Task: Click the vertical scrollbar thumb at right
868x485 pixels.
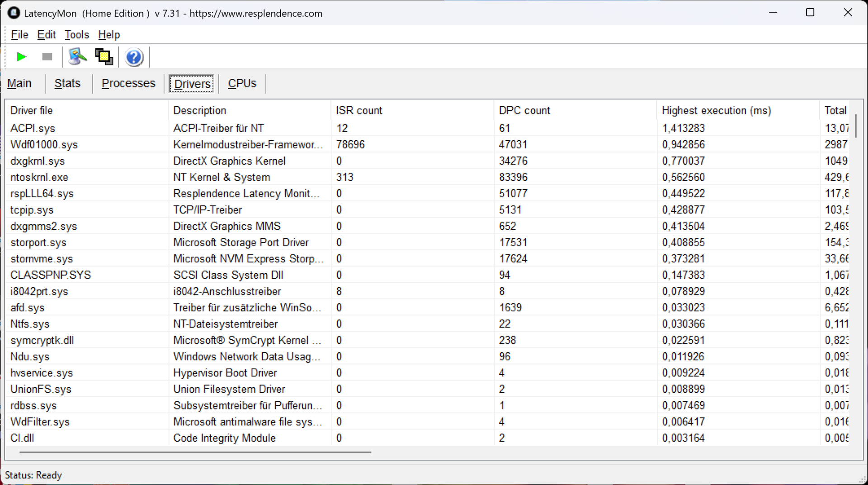Action: coord(856,126)
